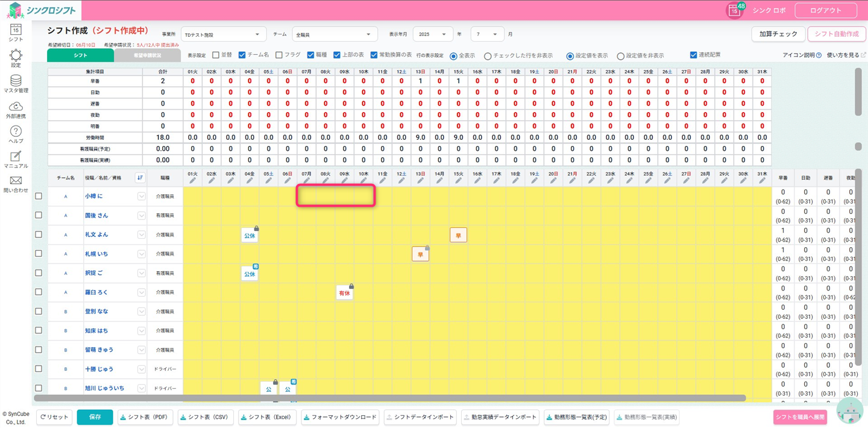Toggle the 連続配置 checkbox
The width and height of the screenshot is (868, 428).
(693, 55)
